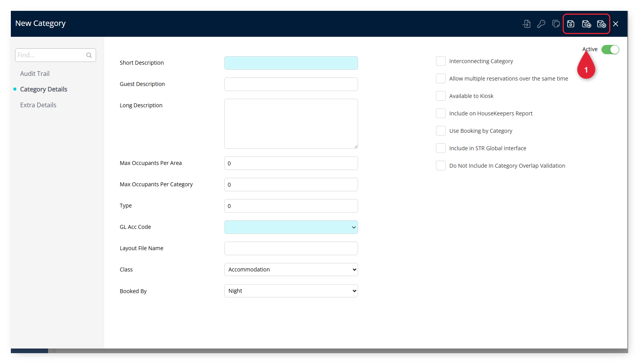Screen dimensions: 639x364
Task: Click the key icon in header
Action: click(x=541, y=24)
